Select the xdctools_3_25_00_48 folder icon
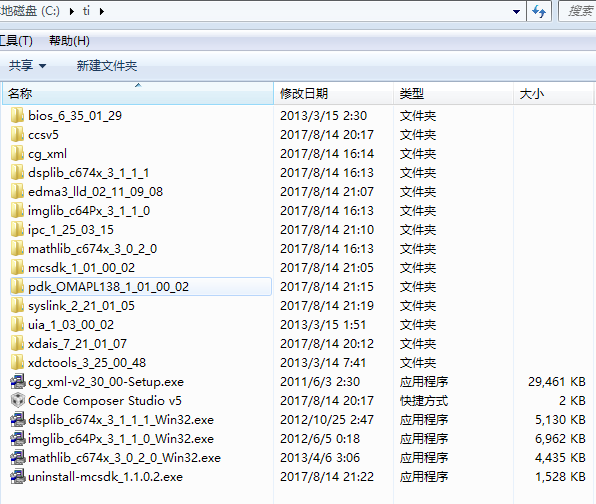Image resolution: width=596 pixels, height=504 pixels. (17, 362)
